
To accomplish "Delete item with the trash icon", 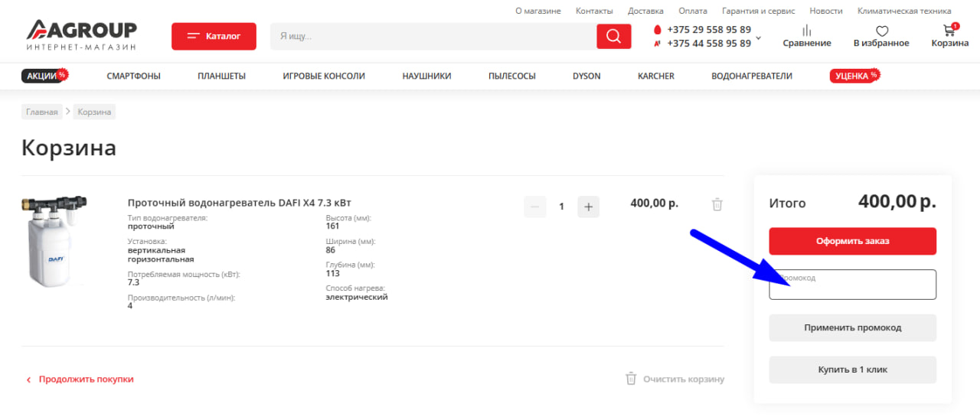I will coord(717,204).
